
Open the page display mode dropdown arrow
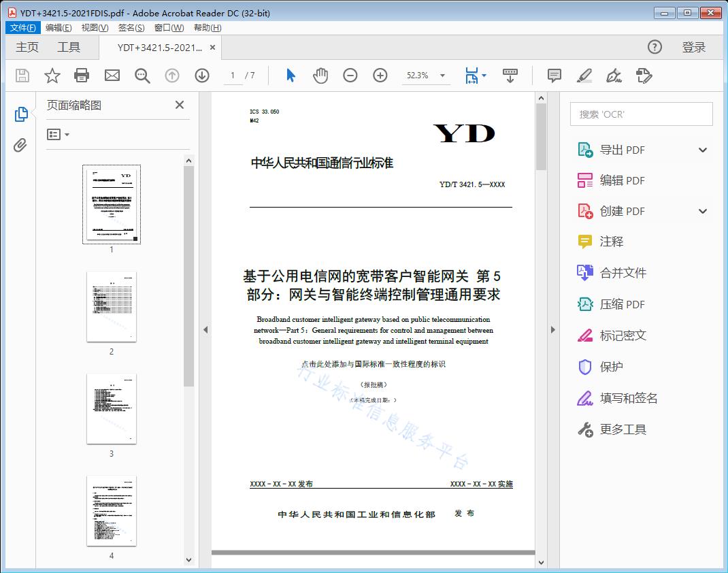(484, 76)
